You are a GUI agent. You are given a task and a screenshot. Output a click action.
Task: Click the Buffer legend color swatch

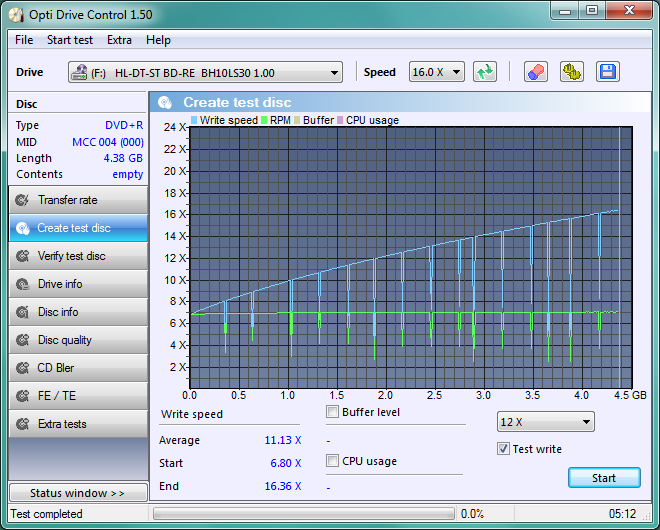(x=297, y=120)
